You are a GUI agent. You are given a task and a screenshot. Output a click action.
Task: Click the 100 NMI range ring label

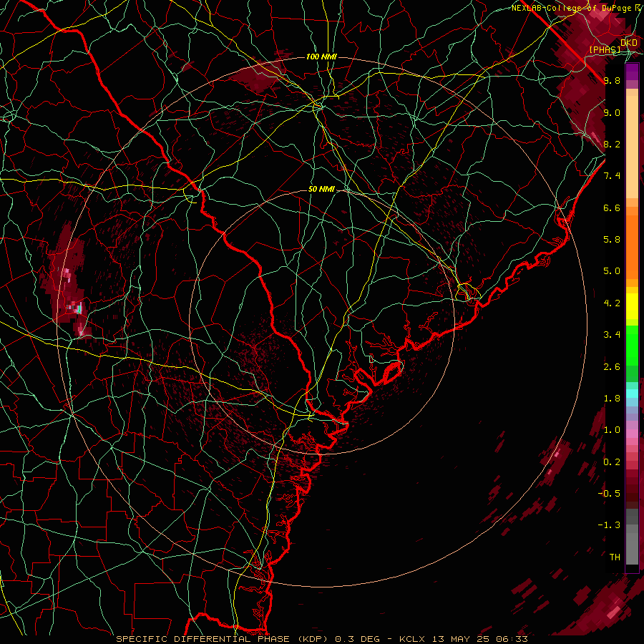pos(321,57)
